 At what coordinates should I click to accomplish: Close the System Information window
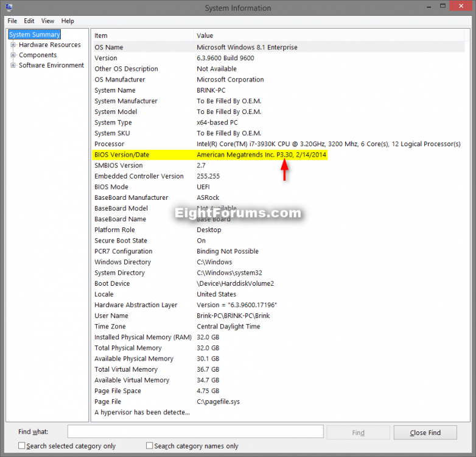(x=461, y=6)
